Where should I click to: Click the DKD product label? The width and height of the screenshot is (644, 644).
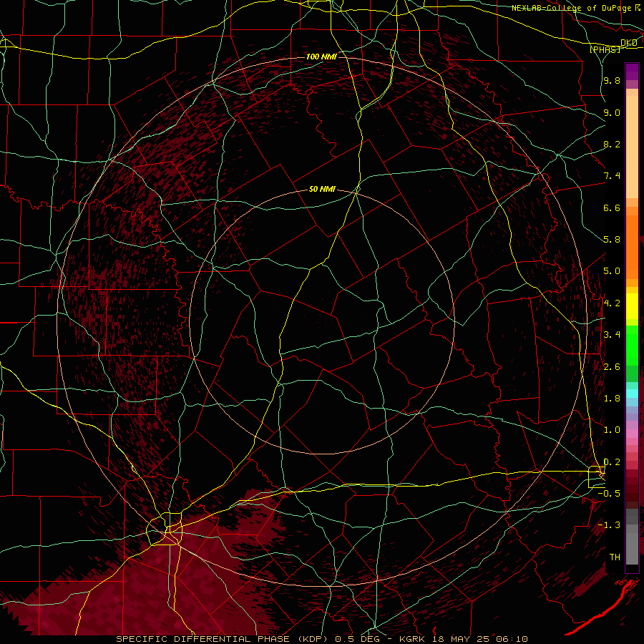(629, 43)
